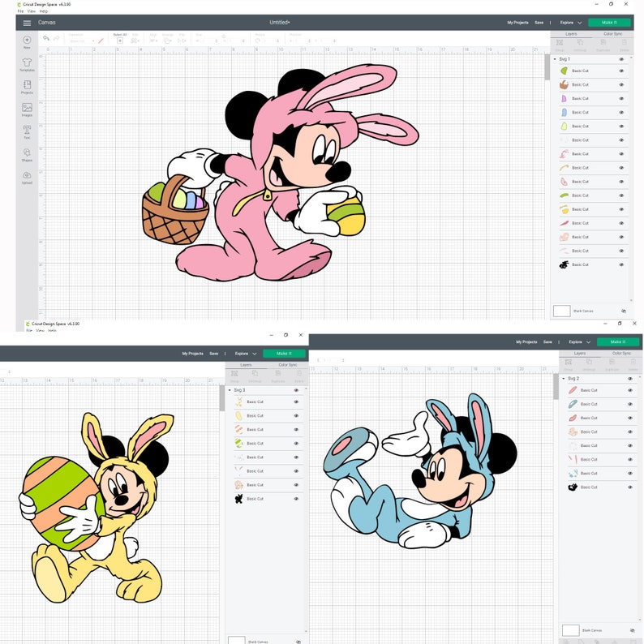
Task: Open the Shapes tool in sidebar
Action: [27, 152]
